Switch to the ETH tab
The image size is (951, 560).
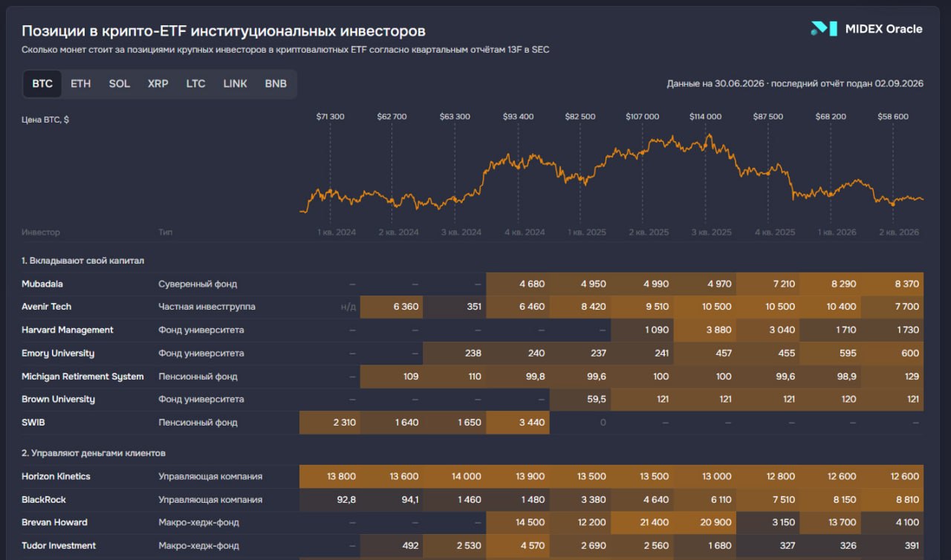coord(80,84)
